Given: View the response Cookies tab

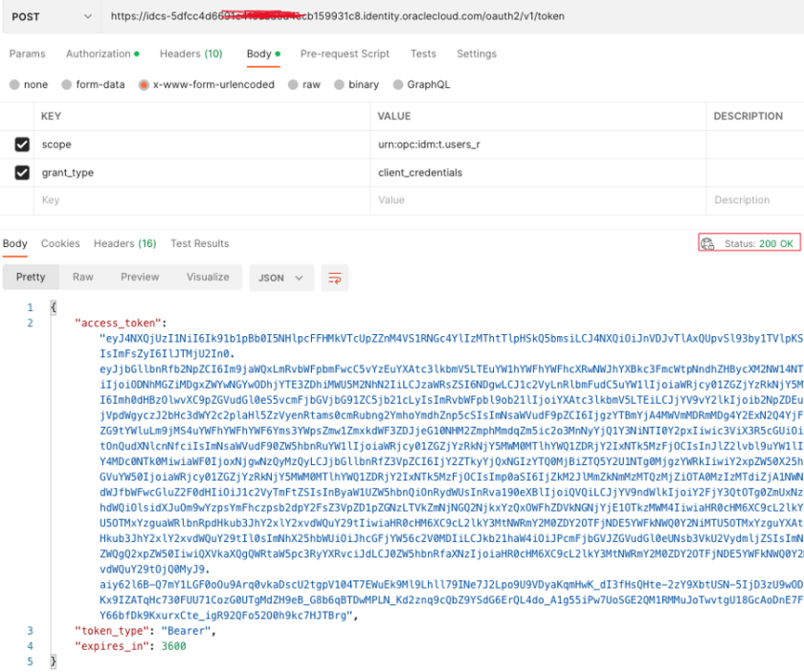Looking at the screenshot, I should click(x=60, y=244).
